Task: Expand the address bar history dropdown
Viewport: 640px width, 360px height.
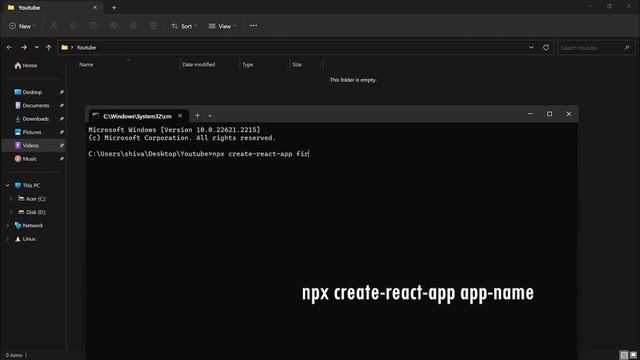Action: point(531,47)
